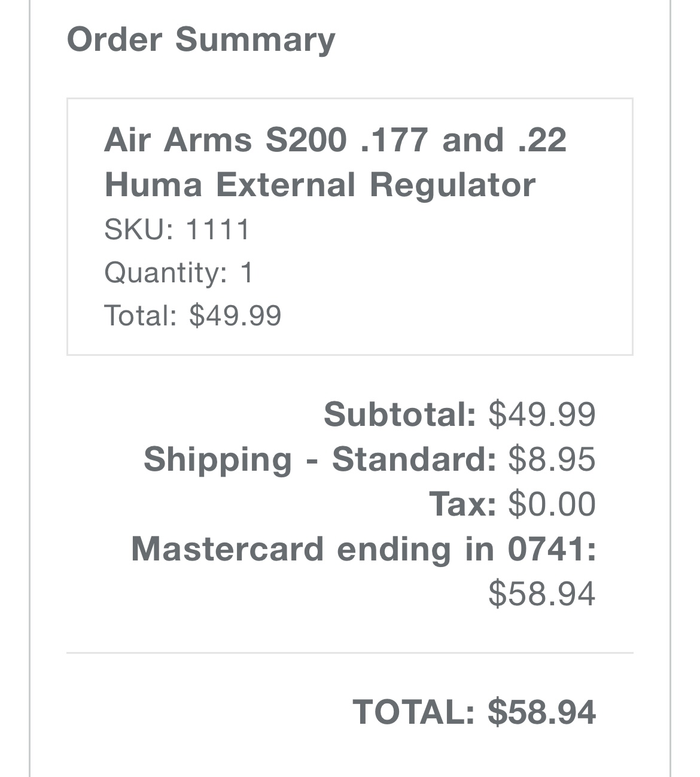Click the Subtotal amount $49.99
The image size is (700, 777).
542,414
